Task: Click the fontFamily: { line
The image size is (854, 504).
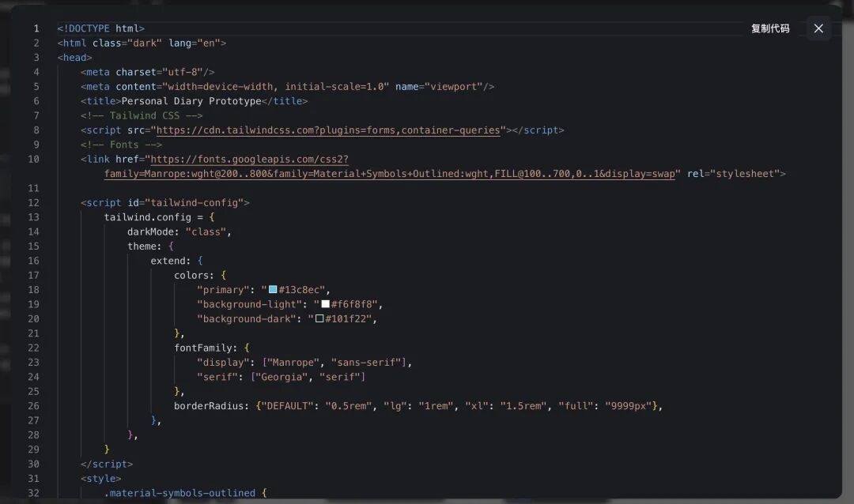Action: tap(211, 348)
